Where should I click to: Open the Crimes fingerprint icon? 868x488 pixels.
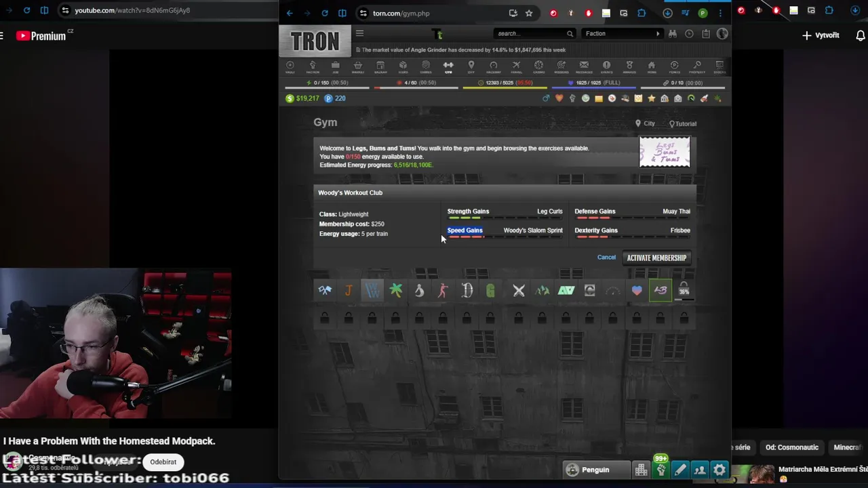pos(426,66)
